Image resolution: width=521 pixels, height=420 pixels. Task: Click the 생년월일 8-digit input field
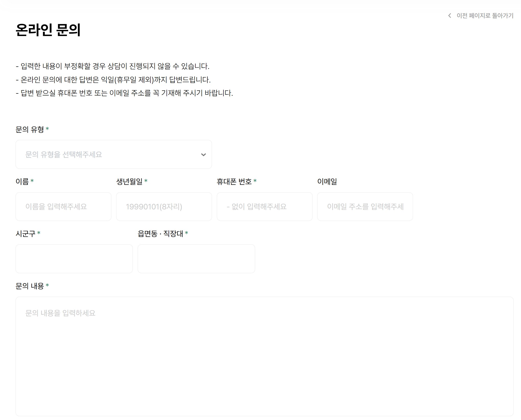[164, 207]
